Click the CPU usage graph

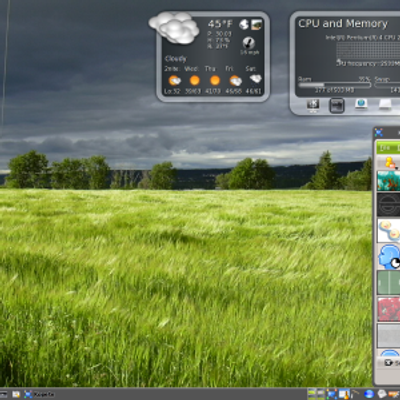(368, 51)
